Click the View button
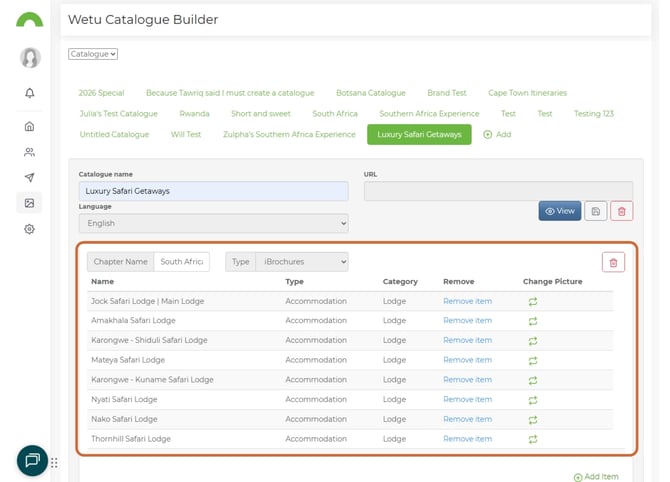This screenshot has width=670, height=482. coord(559,211)
